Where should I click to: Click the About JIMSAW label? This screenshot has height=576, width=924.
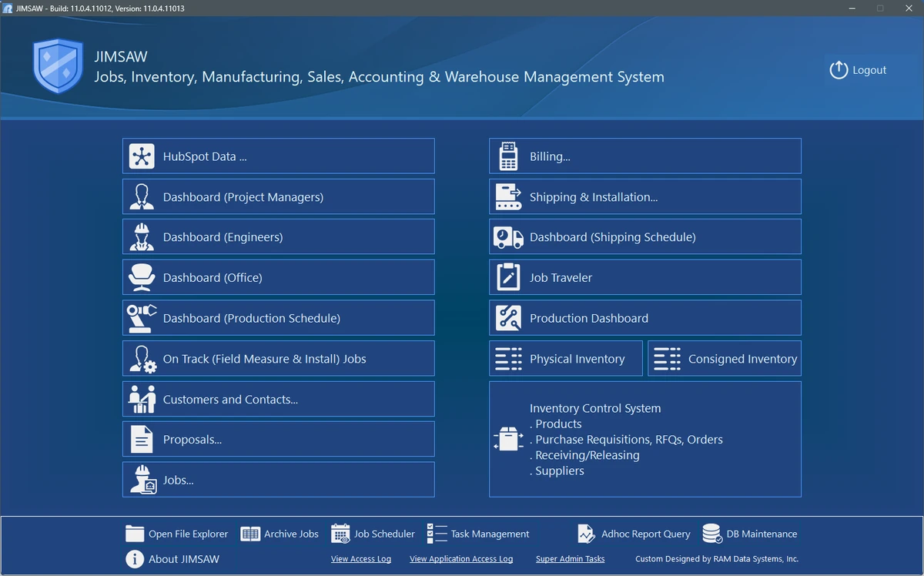point(183,559)
